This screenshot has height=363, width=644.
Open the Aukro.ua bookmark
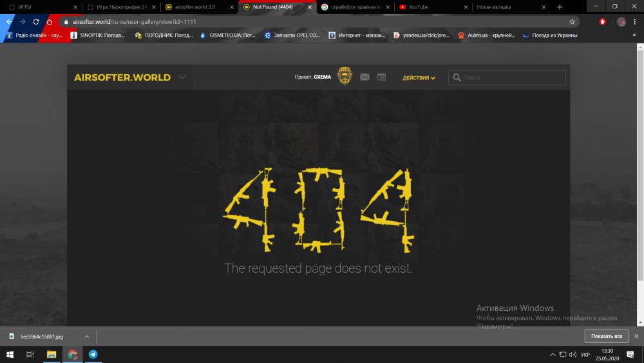point(487,35)
